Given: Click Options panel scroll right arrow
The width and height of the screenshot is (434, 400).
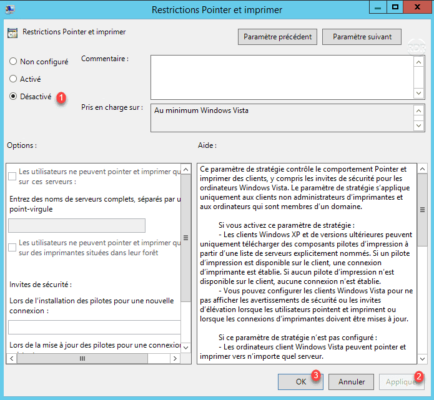Looking at the screenshot, I should [x=175, y=359].
